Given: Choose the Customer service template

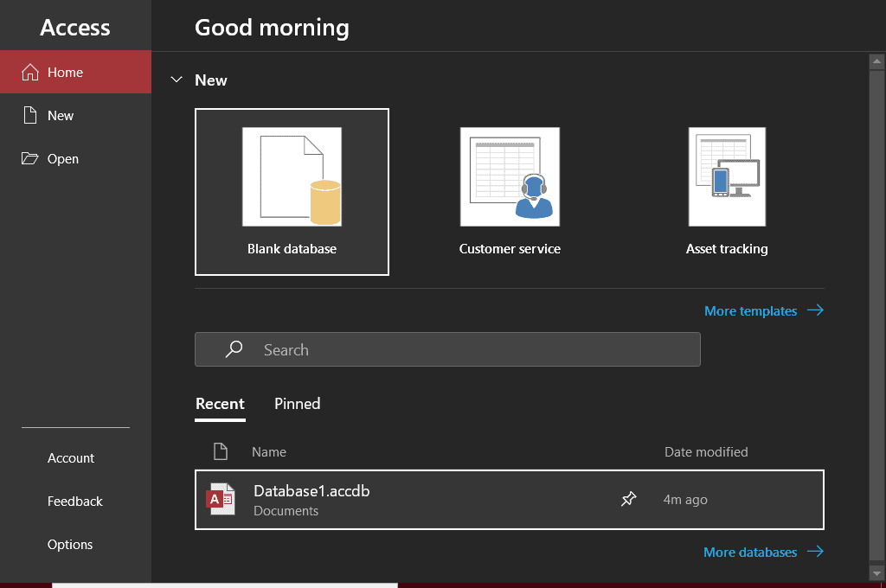Looking at the screenshot, I should (510, 191).
